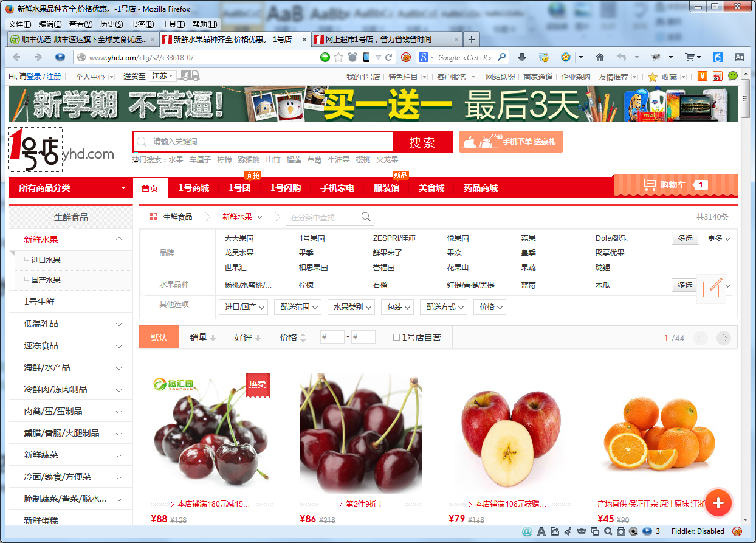The image size is (756, 543).
Task: Open the 包装 filter dropdown
Action: (397, 307)
